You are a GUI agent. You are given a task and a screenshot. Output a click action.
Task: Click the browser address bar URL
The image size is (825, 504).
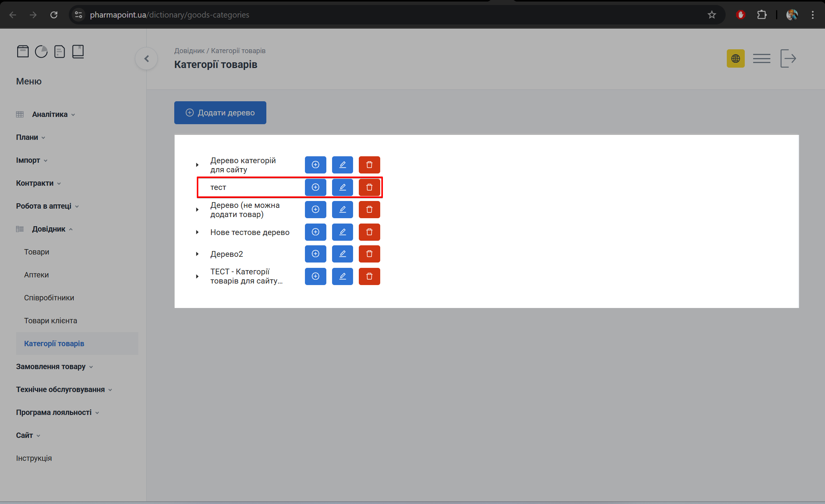tap(169, 15)
